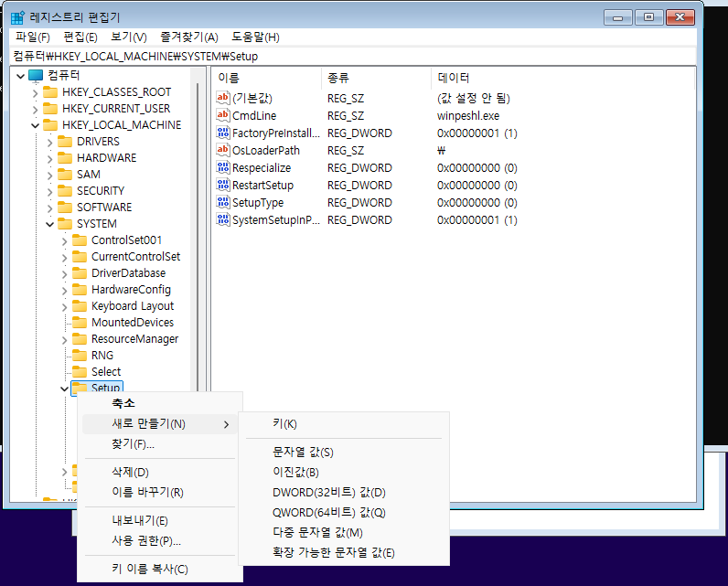Open the 즐겨찾기(A) menu

pyautogui.click(x=189, y=37)
